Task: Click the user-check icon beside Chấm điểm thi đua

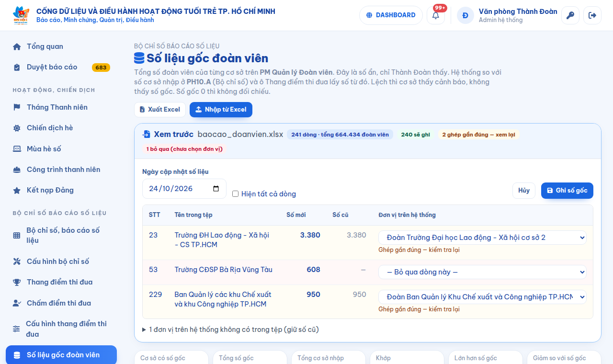Action: [17, 303]
